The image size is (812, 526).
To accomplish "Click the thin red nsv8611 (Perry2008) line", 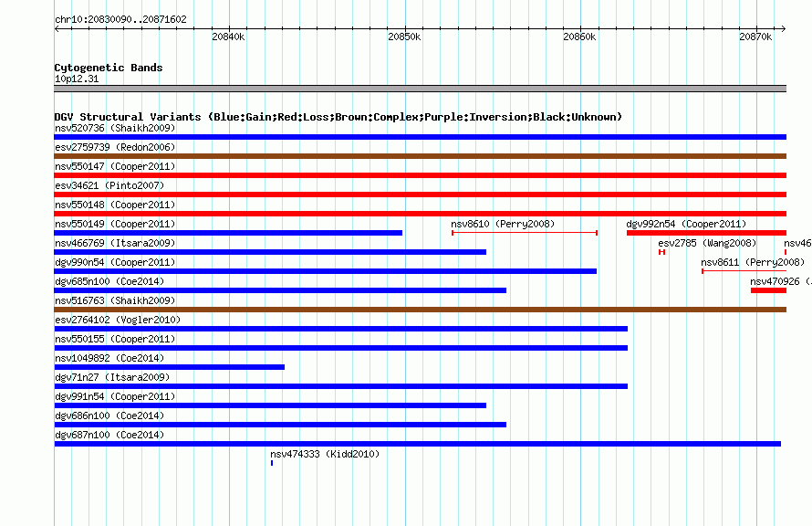I will (744, 271).
